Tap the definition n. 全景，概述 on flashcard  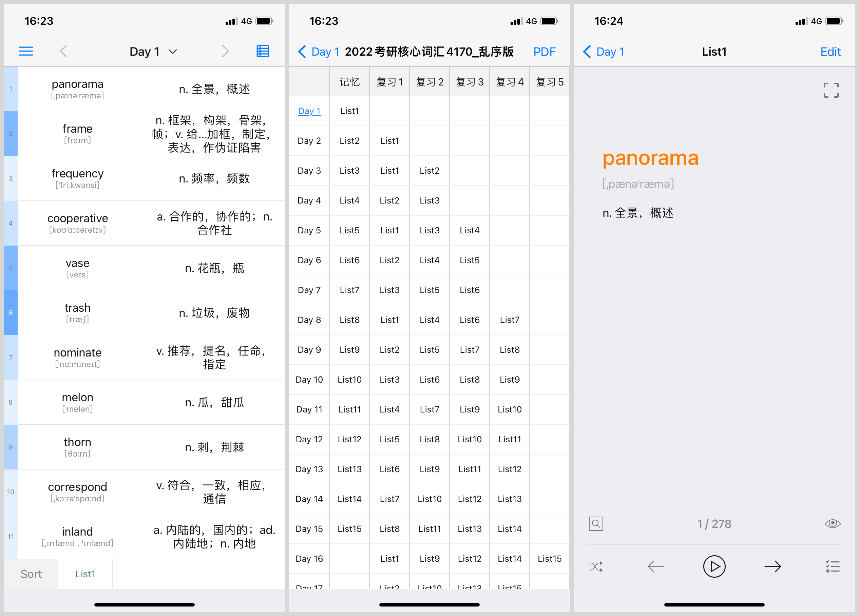point(638,213)
